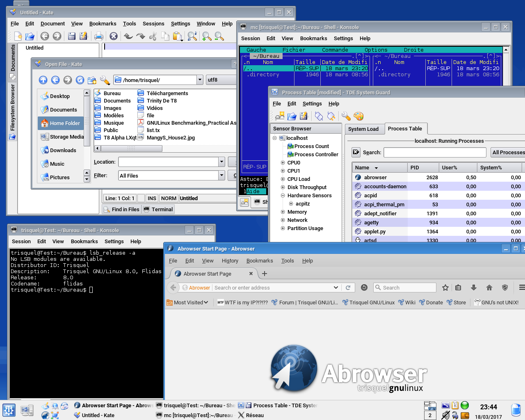Open Settings menu in the lsb_release Konsole window

114,242
